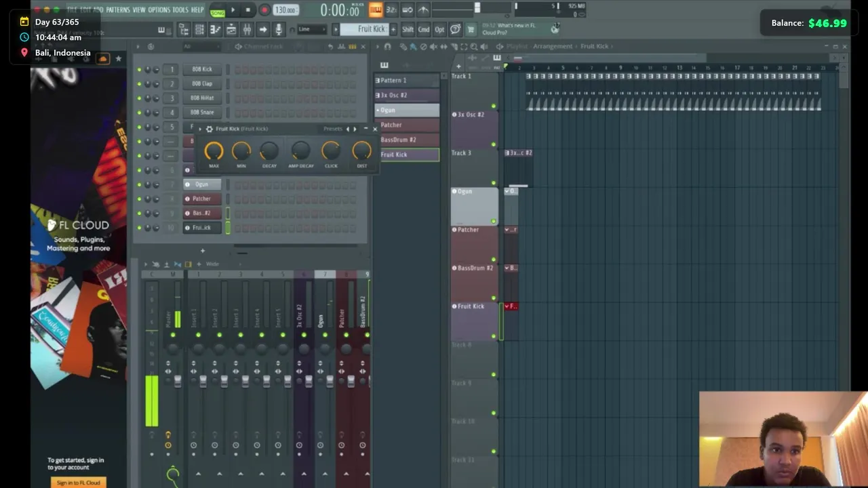Stop playback with the Stop button

[x=248, y=9]
